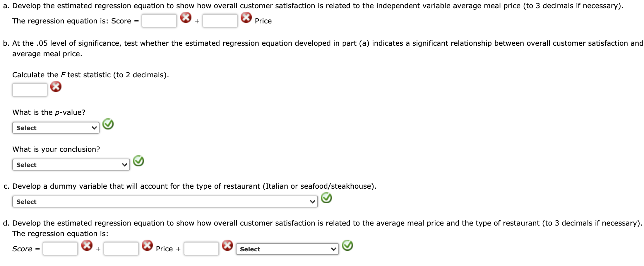Image resolution: width=644 pixels, height=266 pixels.
Task: Click the green checkmark beside the conclusion dropdown
Action: tap(138, 161)
